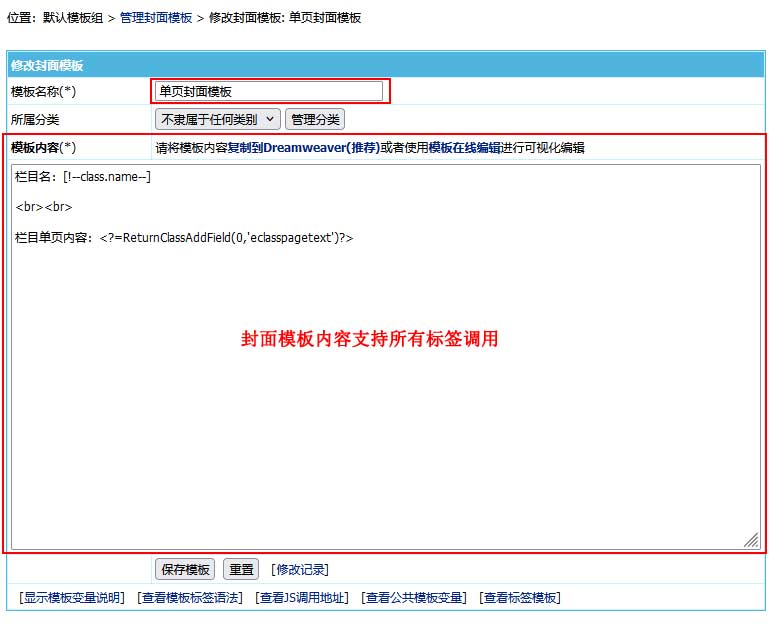Open the 模板在线编辑 visual editor link
This screenshot has height=628, width=771.
point(465,148)
